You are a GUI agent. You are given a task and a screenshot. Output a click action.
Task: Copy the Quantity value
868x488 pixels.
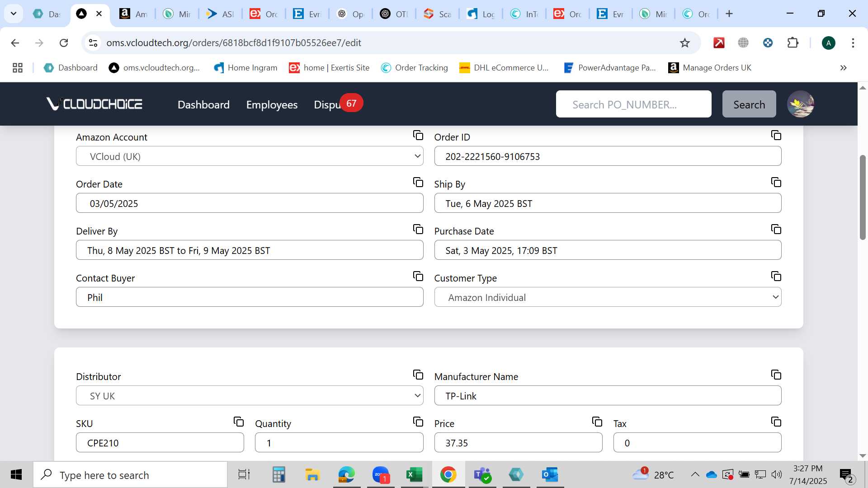(x=418, y=422)
